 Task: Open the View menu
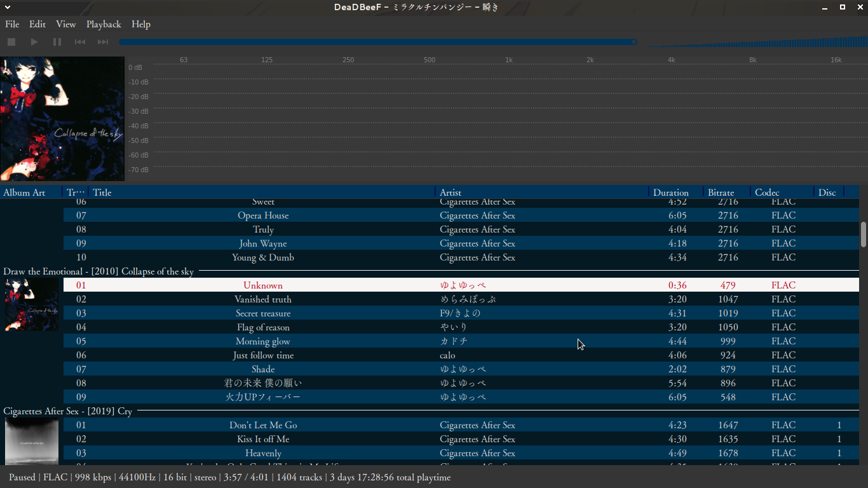[65, 24]
